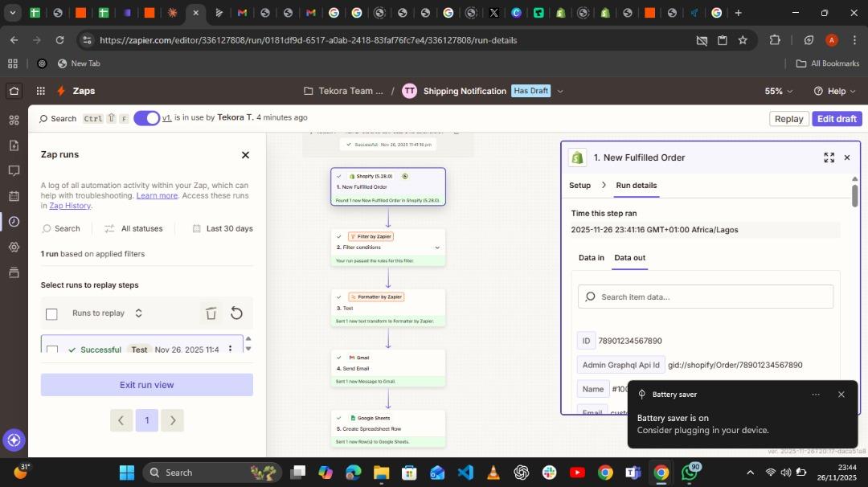
Task: Show hidden system tray icons
Action: click(x=750, y=472)
